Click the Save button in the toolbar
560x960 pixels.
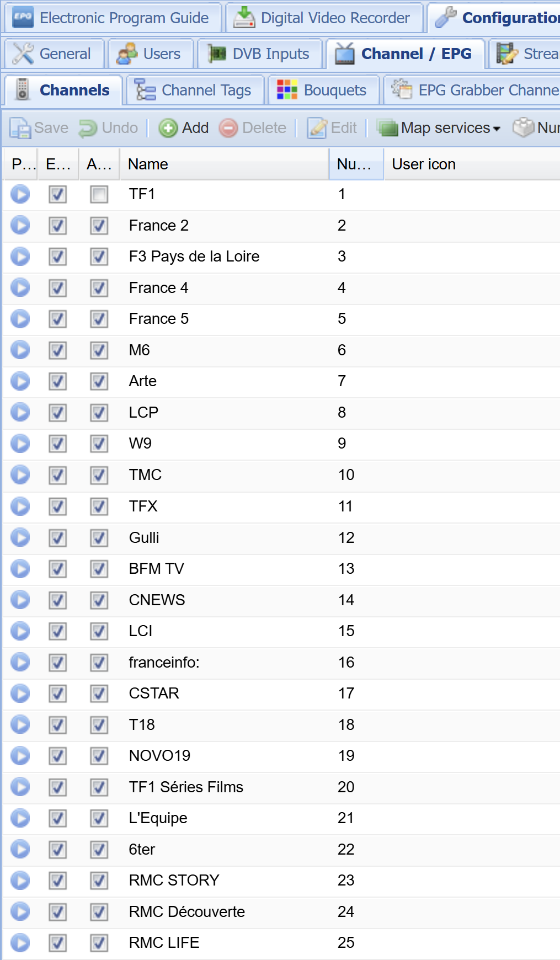[x=40, y=128]
